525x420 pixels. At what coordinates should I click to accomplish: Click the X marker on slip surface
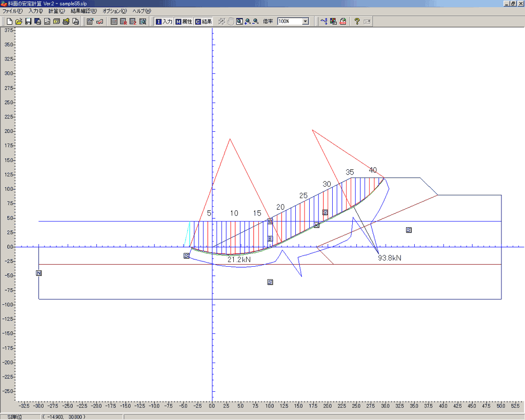(316, 225)
